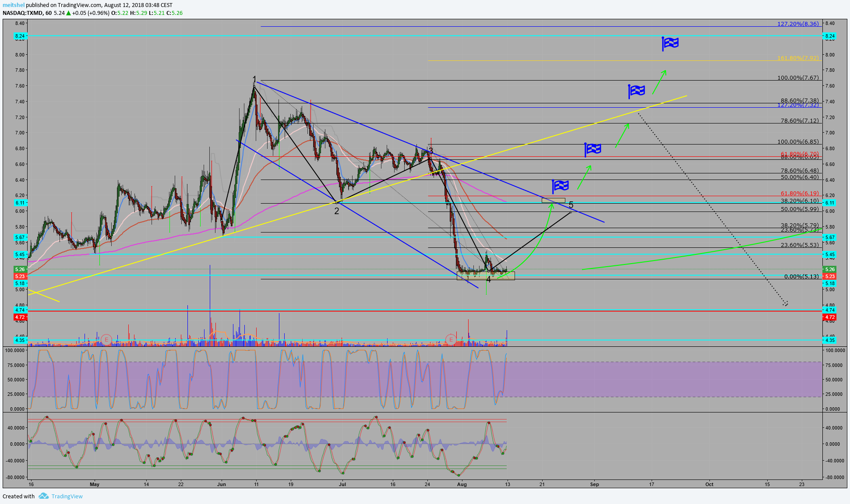Select the blue flag above the 88.60%(7.38) line
850x504 pixels.
(x=637, y=91)
